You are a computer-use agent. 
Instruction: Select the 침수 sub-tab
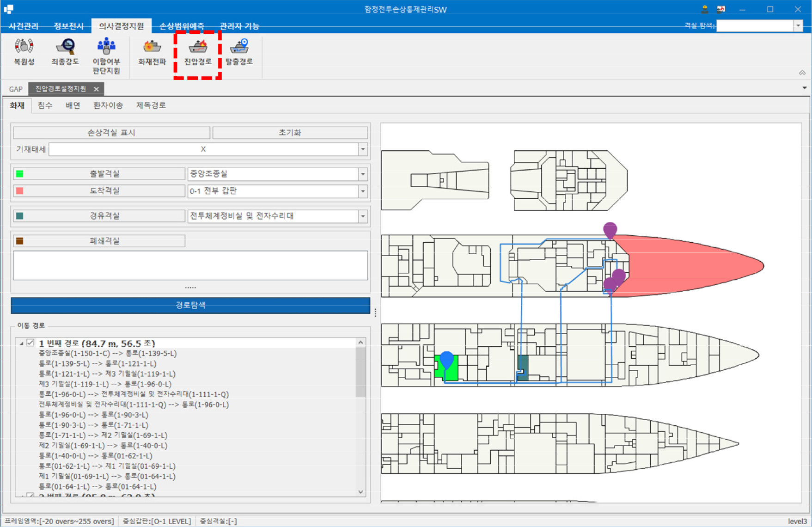pyautogui.click(x=45, y=105)
